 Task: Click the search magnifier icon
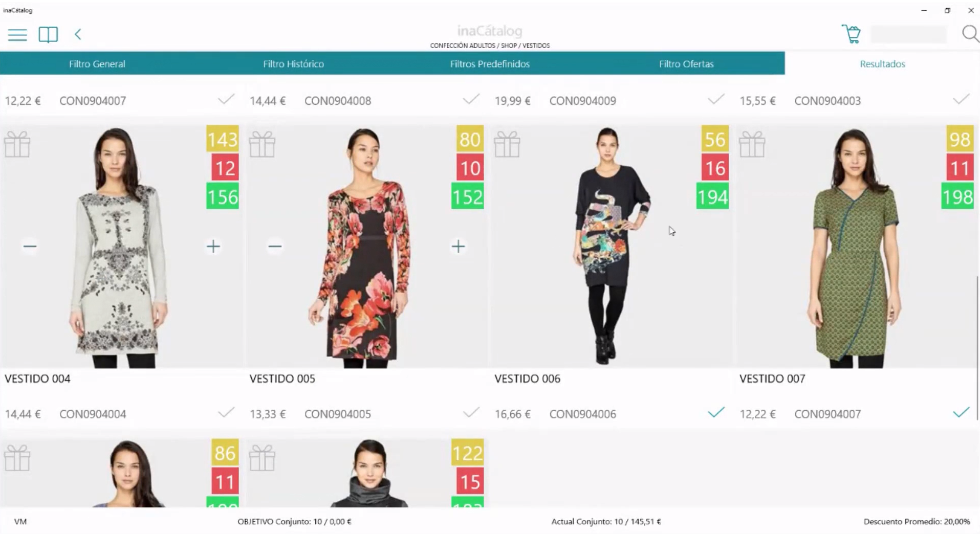coord(970,34)
